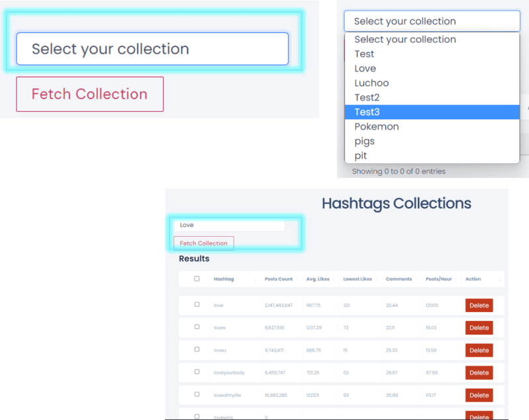Choose highlighted Test3 collection option
Image resolution: width=529 pixels, height=420 pixels.
(432, 112)
